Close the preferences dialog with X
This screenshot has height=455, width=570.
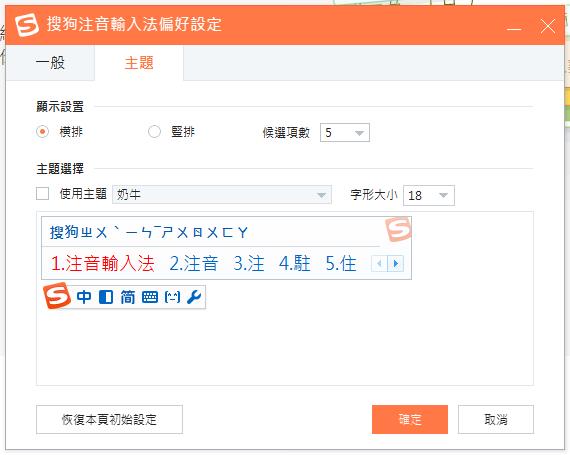click(547, 27)
